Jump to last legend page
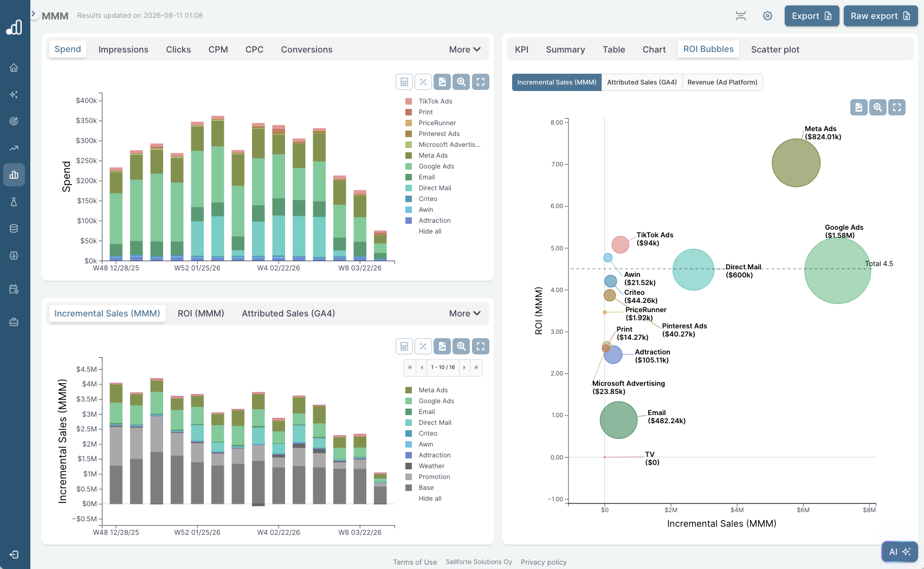 (x=476, y=367)
